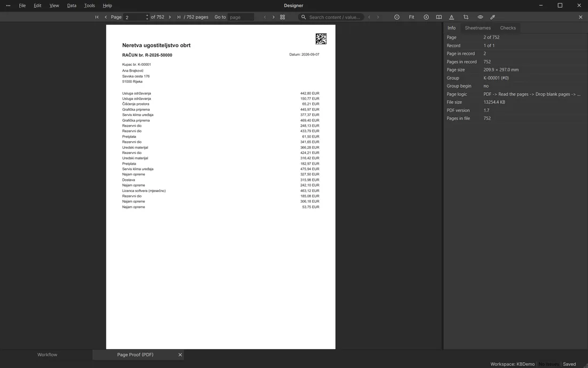This screenshot has width=588, height=368.
Task: Open the page thumbnails grid view
Action: [x=283, y=17]
